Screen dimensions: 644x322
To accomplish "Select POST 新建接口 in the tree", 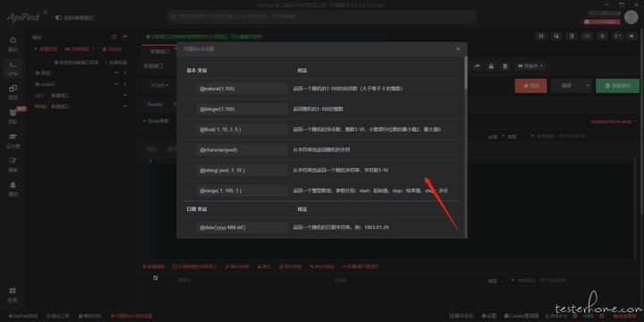I will coord(52,106).
